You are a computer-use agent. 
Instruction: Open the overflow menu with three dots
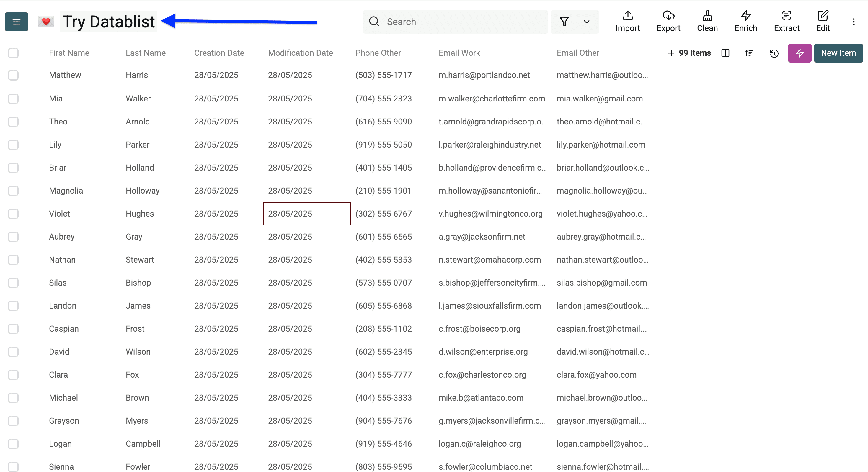854,22
